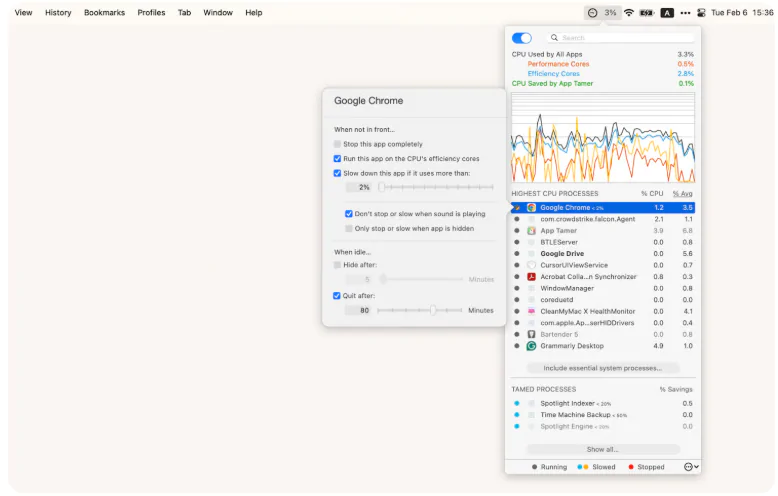Open the Bookmarks menu

(x=104, y=12)
